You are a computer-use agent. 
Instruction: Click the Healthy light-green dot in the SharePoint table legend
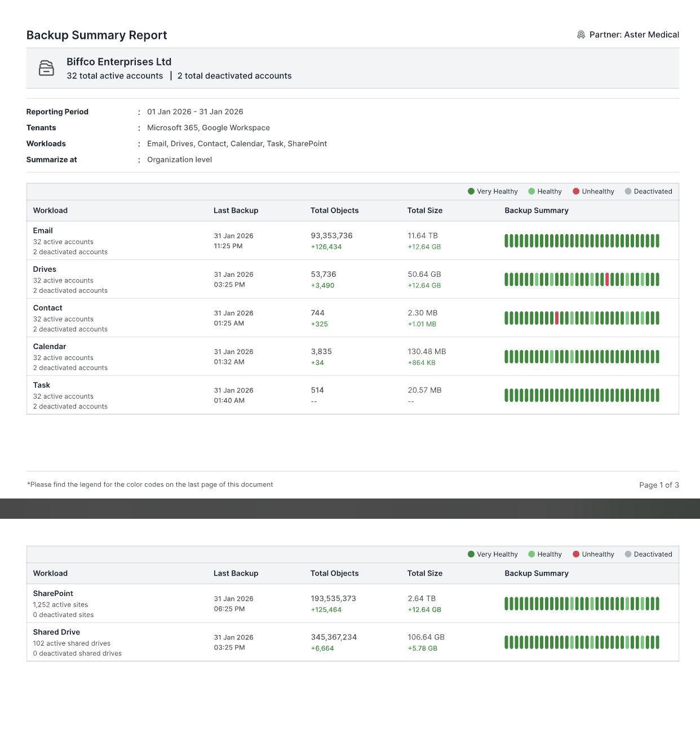[531, 554]
